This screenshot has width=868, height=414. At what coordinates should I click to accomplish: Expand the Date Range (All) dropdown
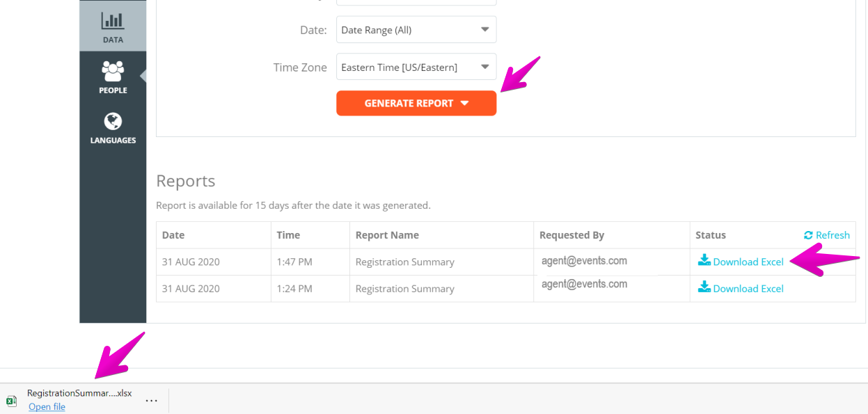416,30
